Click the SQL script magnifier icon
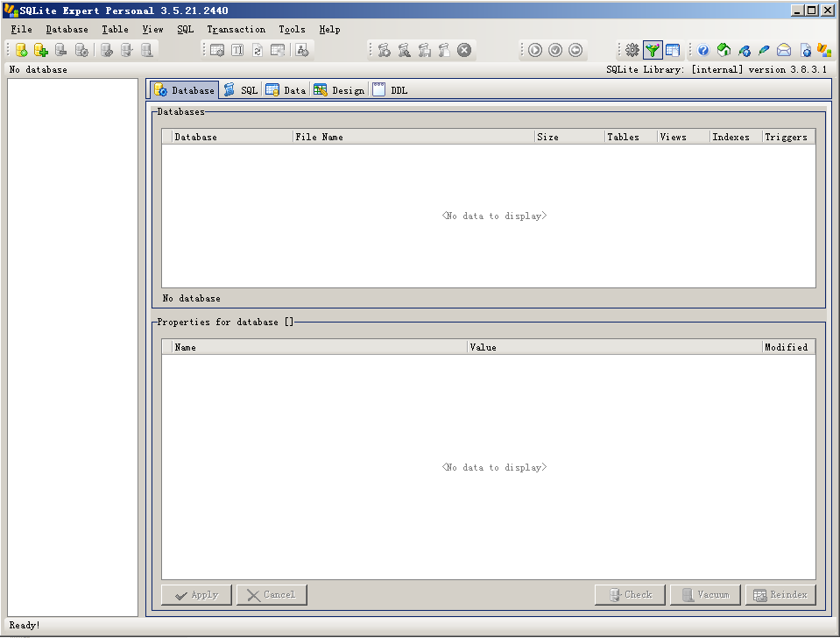Viewport: 840px width, 638px height. pos(405,50)
